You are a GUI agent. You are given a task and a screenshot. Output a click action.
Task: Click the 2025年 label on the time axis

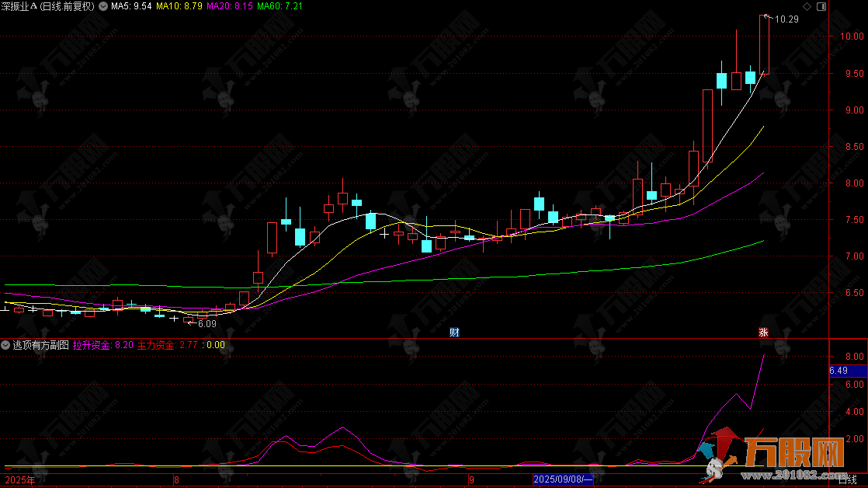[19, 480]
